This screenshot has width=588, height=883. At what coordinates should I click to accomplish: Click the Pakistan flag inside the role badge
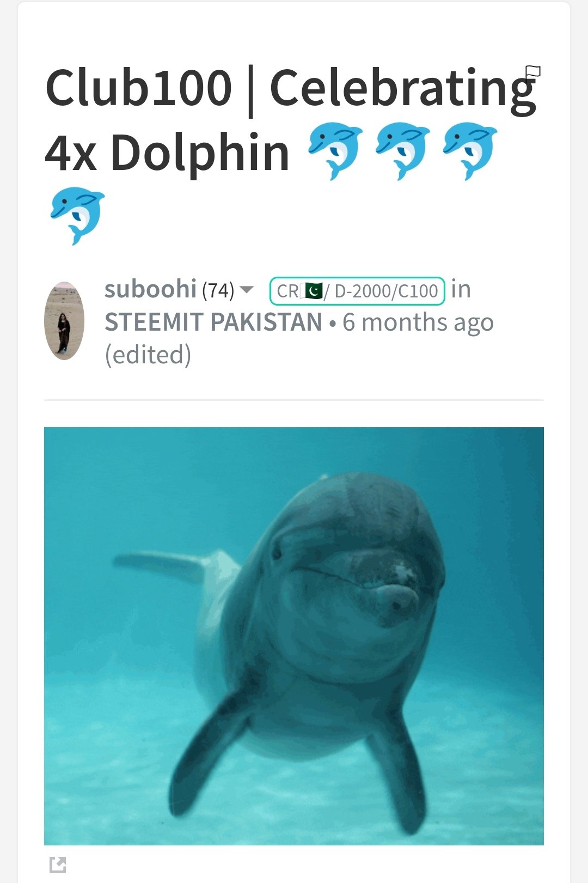[x=312, y=291]
